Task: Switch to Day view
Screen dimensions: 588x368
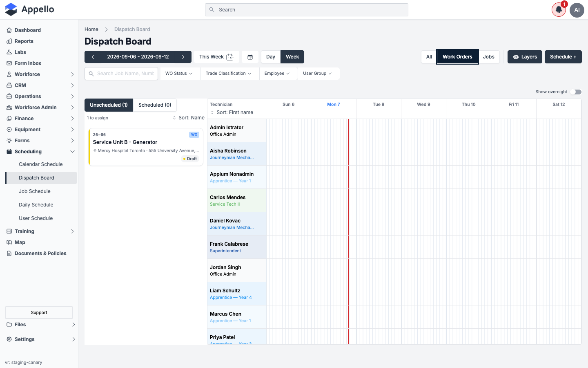Action: click(x=271, y=57)
